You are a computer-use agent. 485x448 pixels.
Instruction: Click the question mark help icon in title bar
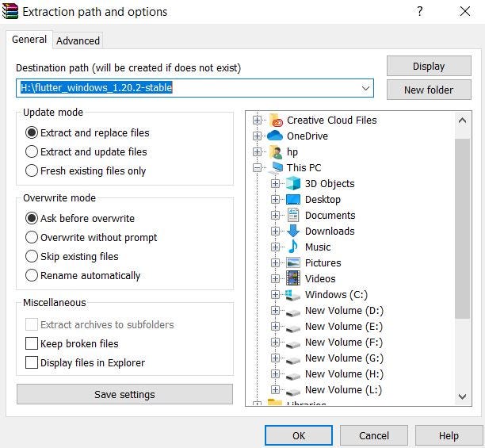(419, 11)
